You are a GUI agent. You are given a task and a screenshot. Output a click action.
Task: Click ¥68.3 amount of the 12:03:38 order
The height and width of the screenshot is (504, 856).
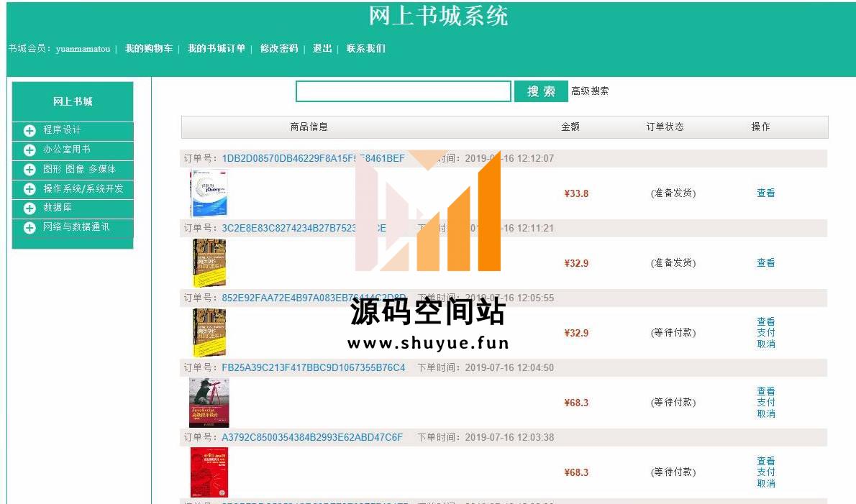pyautogui.click(x=576, y=473)
